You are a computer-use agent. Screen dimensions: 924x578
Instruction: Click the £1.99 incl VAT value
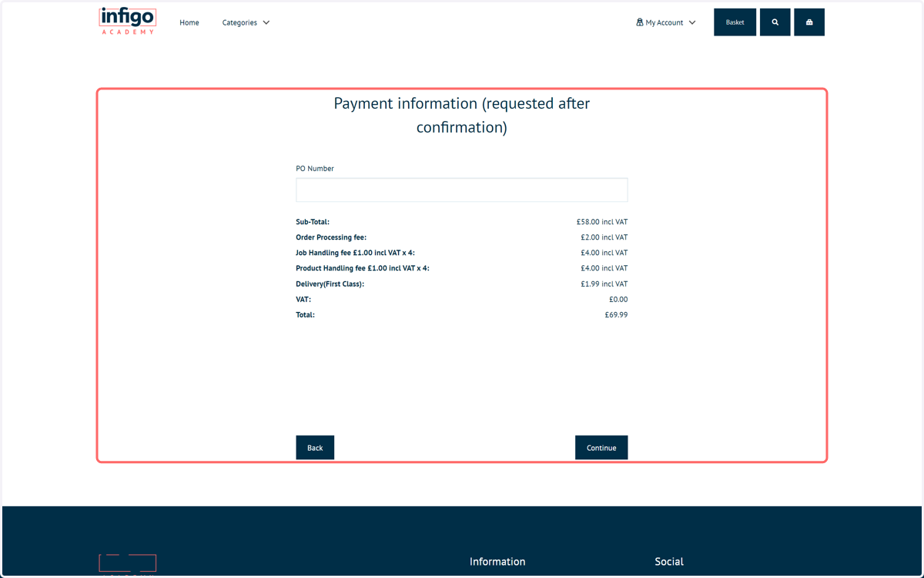coord(604,284)
